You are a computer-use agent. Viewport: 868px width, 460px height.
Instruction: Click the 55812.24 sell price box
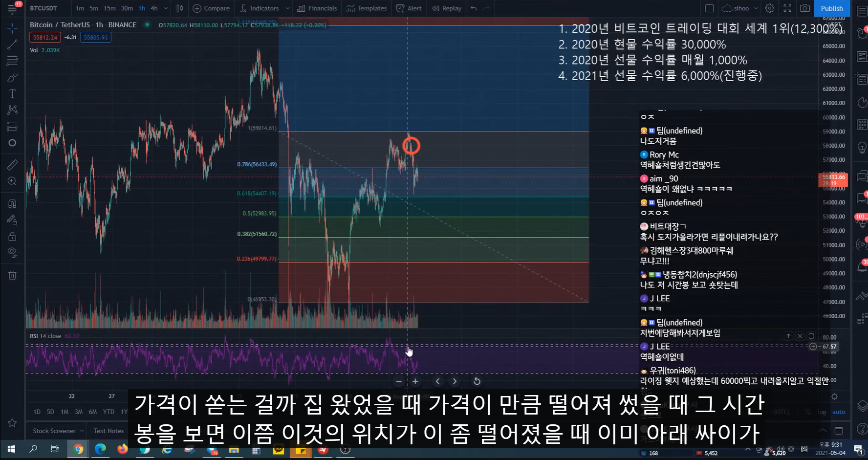pyautogui.click(x=45, y=37)
